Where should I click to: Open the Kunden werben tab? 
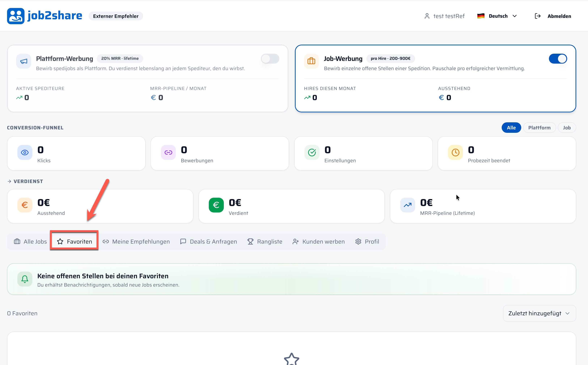pos(319,241)
